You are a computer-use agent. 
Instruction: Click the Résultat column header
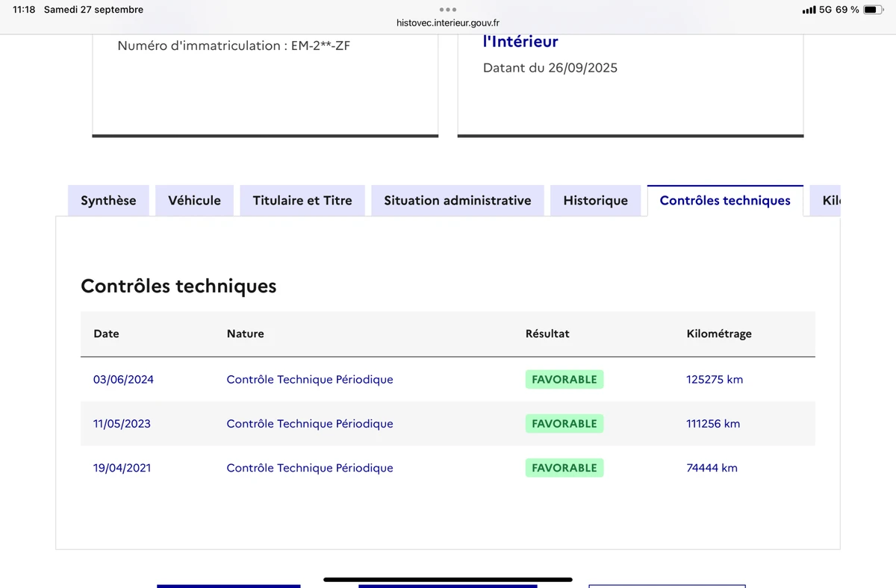tap(547, 334)
